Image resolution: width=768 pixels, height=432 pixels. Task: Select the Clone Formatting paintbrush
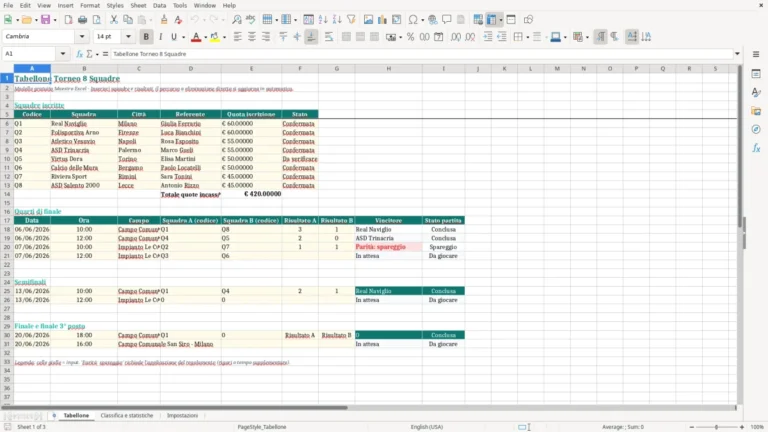[x=164, y=20]
